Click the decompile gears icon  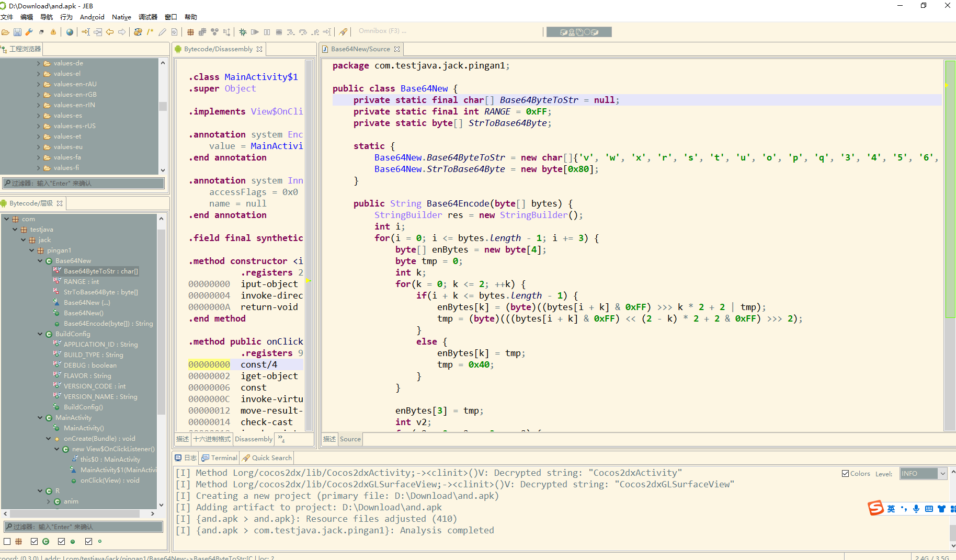(x=138, y=32)
